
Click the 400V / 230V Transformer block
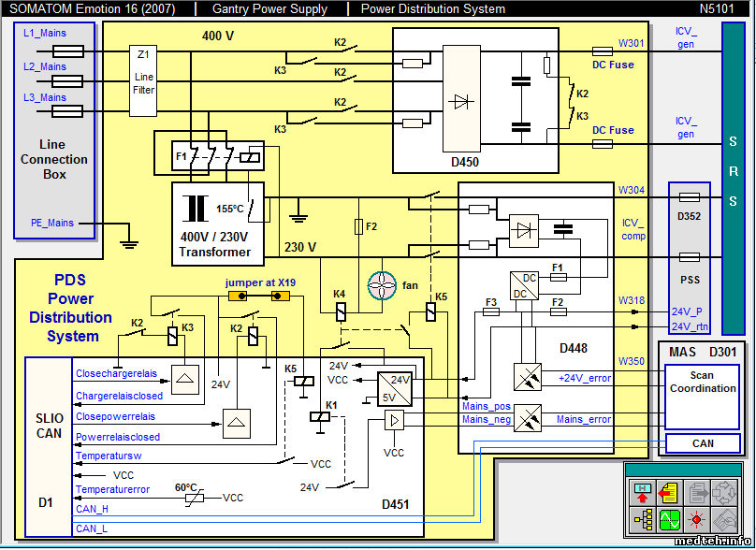click(x=215, y=221)
